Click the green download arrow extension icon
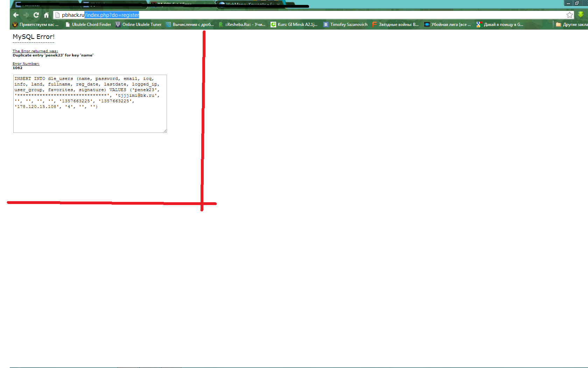Viewport: 588px width, 368px height. click(x=581, y=15)
